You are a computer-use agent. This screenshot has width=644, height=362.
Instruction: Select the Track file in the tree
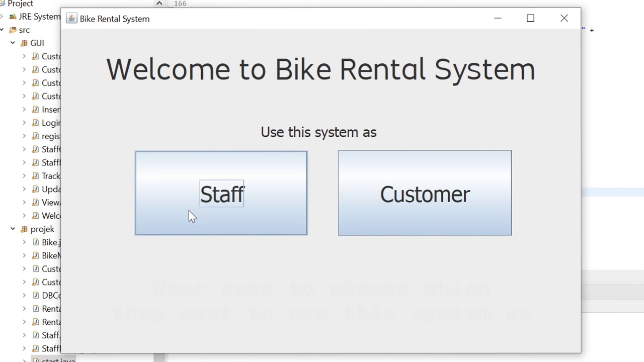[51, 176]
